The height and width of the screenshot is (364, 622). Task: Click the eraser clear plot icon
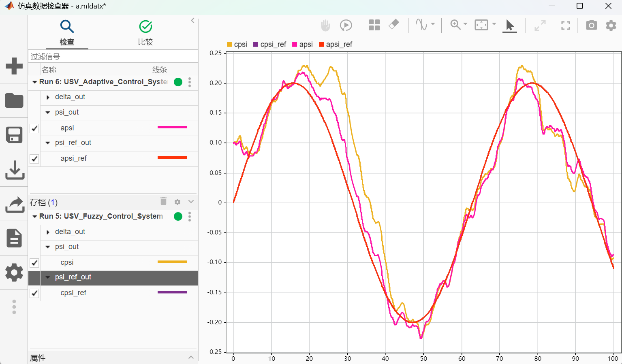(x=393, y=25)
